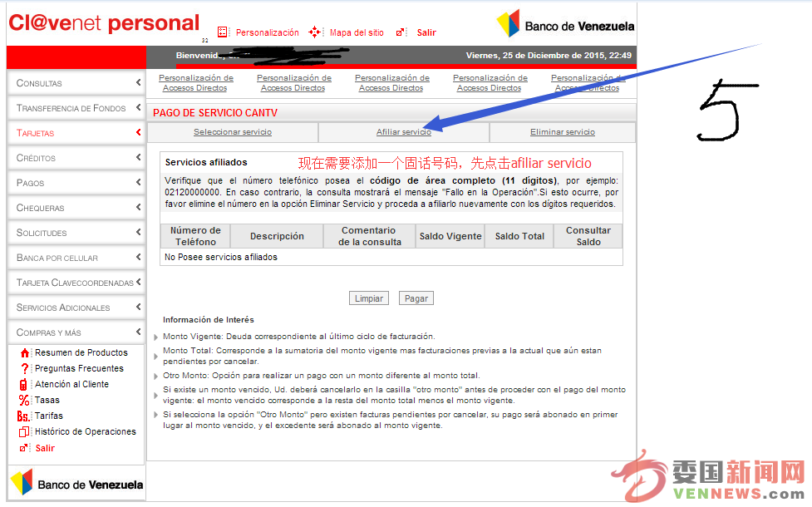
Task: Open the Histórico de Operaciones link
Action: pyautogui.click(x=86, y=431)
